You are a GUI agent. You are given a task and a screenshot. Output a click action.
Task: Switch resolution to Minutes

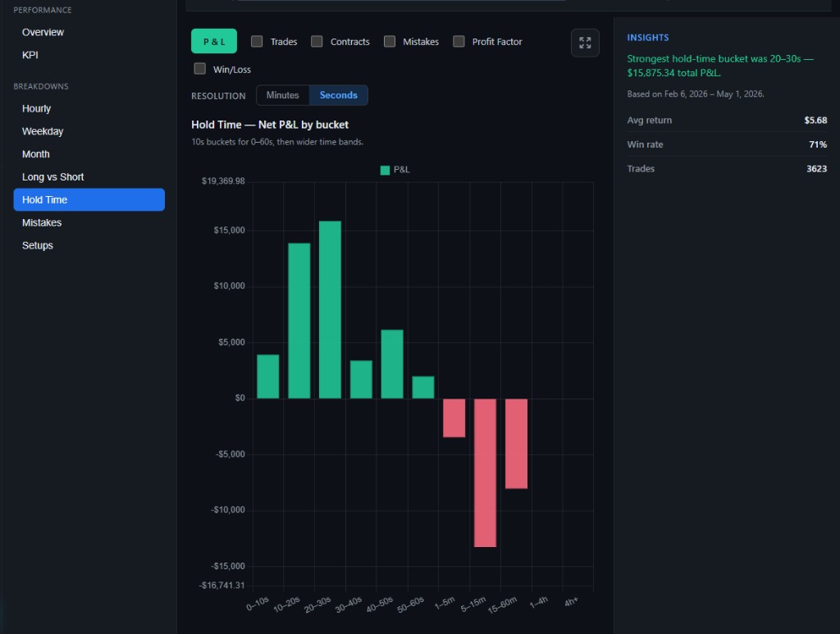(x=283, y=95)
